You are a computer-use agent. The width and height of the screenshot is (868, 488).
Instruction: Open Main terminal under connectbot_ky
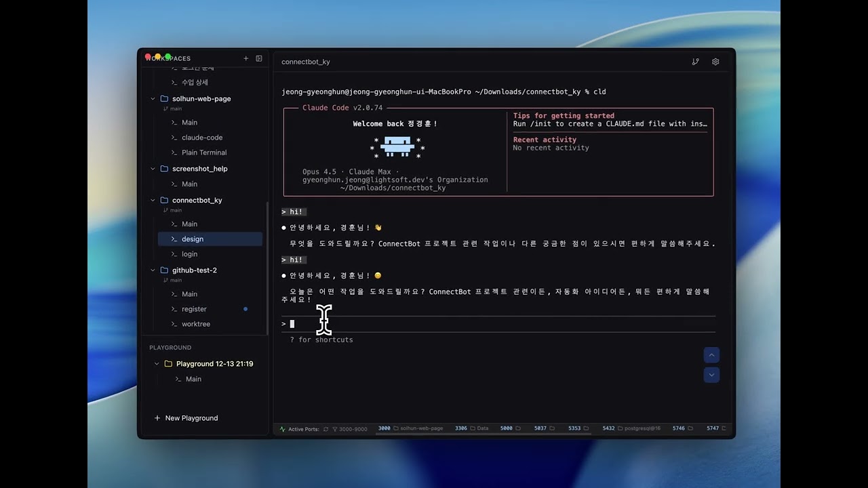click(x=210, y=224)
